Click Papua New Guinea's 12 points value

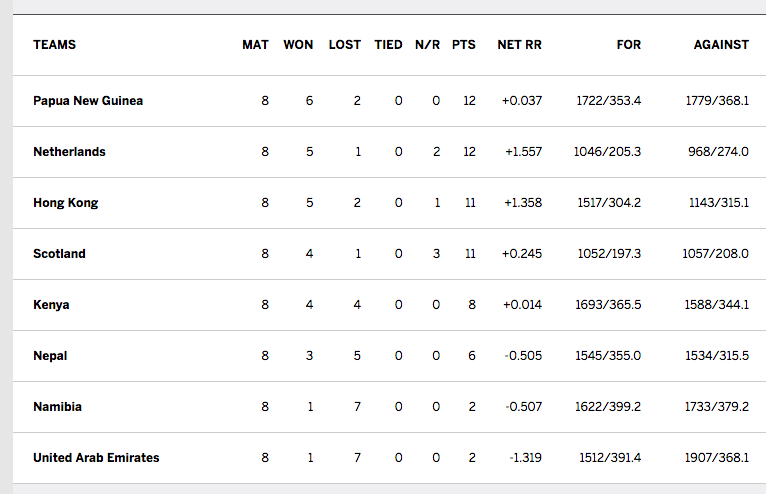click(469, 101)
